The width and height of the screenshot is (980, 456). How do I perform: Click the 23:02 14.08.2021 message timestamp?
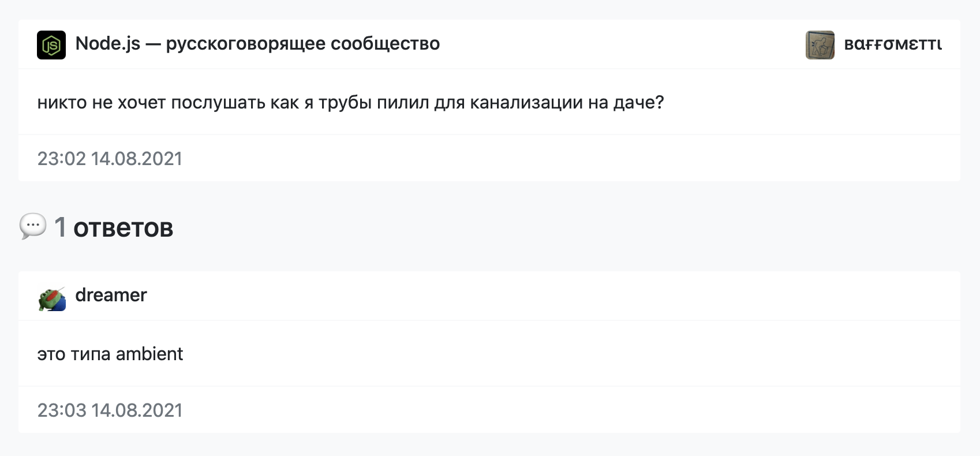click(x=110, y=159)
